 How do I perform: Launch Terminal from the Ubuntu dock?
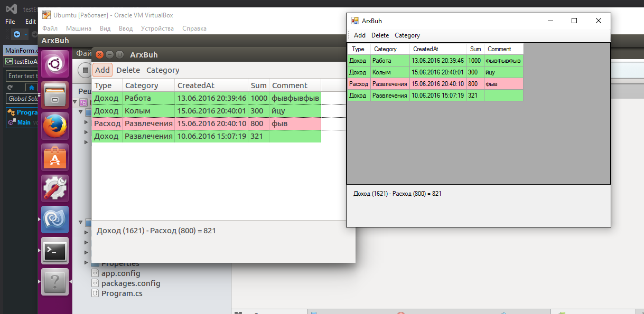click(55, 251)
